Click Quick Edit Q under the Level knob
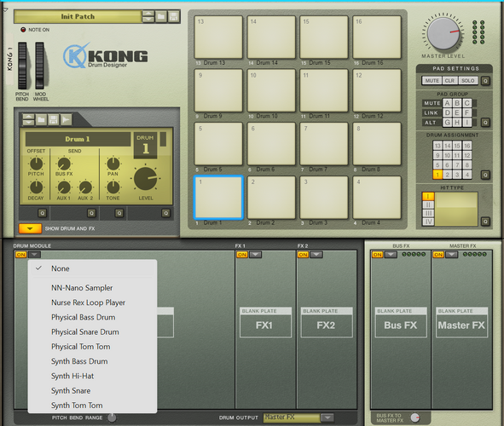 click(x=165, y=213)
